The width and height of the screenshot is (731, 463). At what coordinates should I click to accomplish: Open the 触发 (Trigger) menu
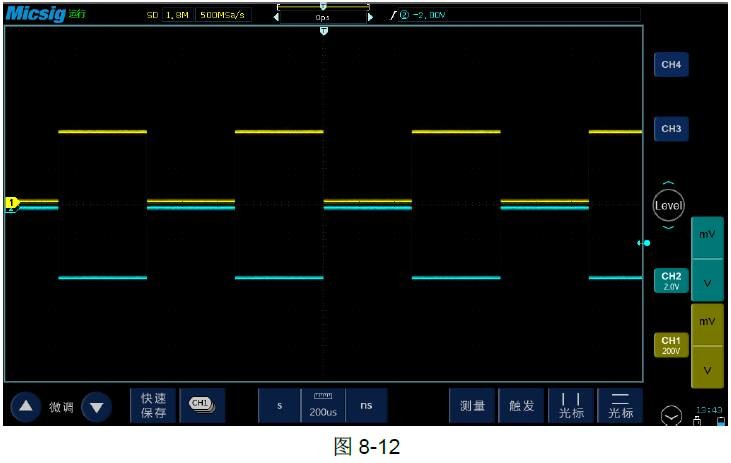[522, 405]
